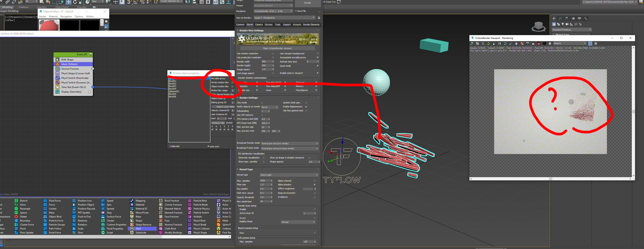Open the Navigation menu in Material Editor

[x=66, y=17]
